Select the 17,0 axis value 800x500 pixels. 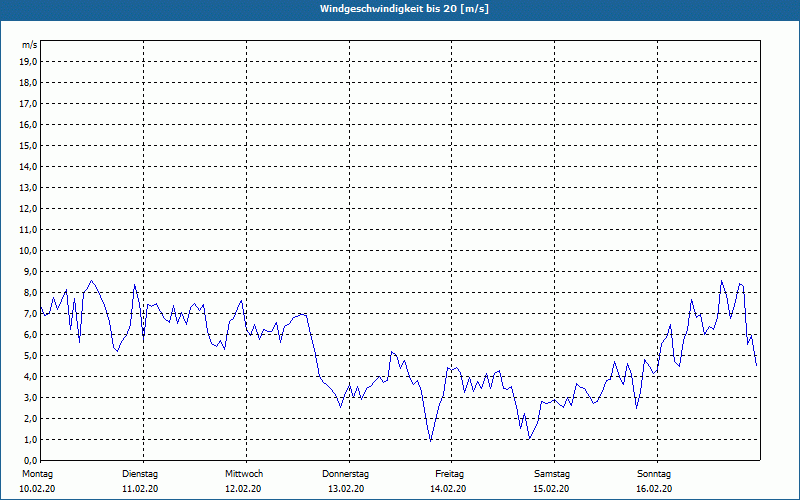click(x=28, y=104)
